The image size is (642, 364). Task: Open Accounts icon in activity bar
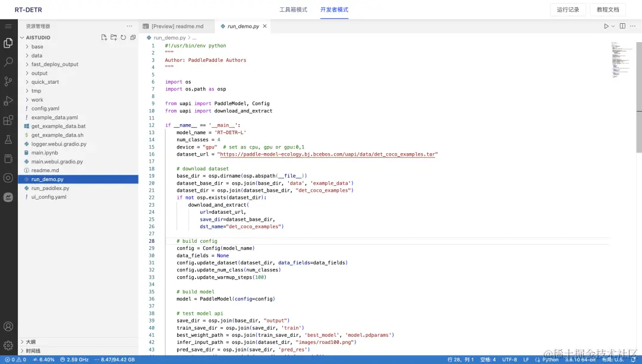8,327
